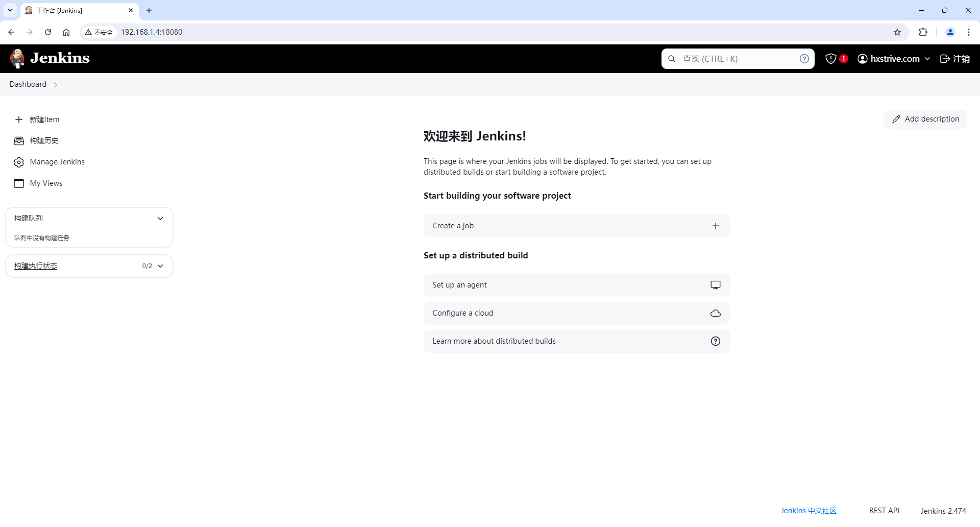Open the hxstrive.com user dropdown menu

(927, 59)
